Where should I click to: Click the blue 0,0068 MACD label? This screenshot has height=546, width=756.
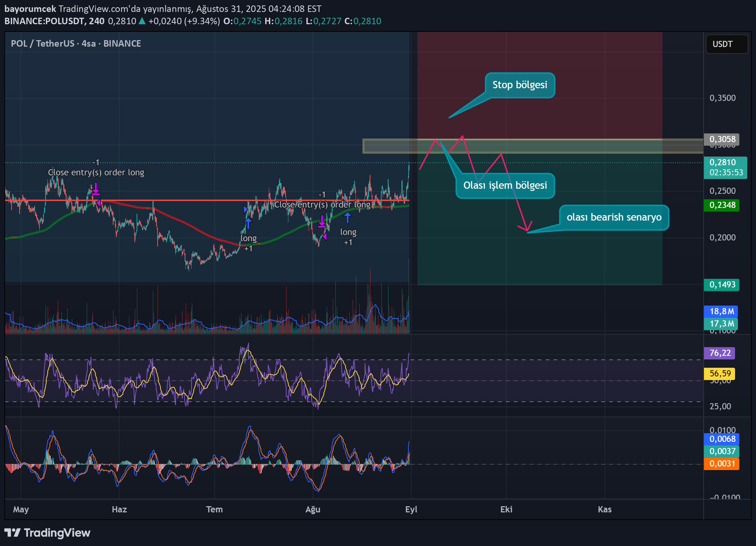[722, 439]
